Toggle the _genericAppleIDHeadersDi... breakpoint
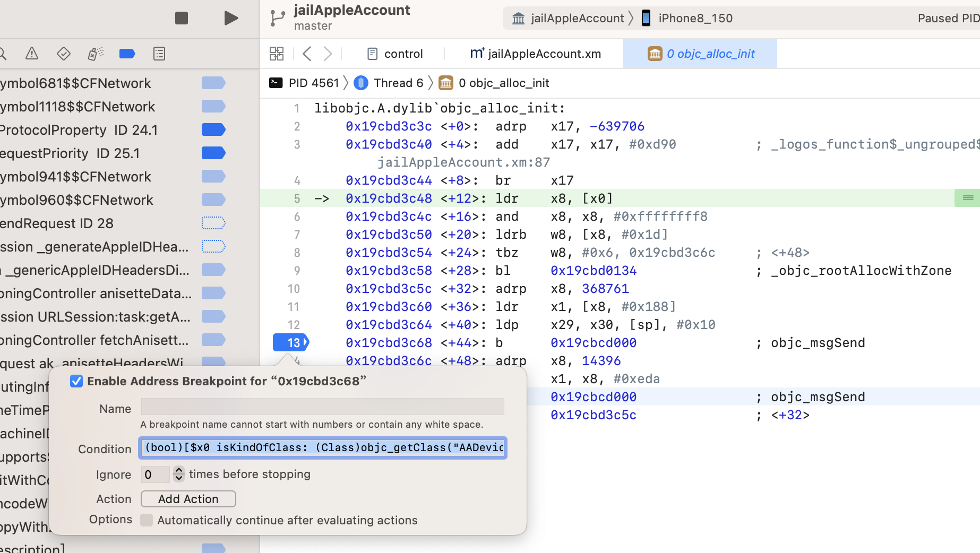980x553 pixels. pos(213,270)
